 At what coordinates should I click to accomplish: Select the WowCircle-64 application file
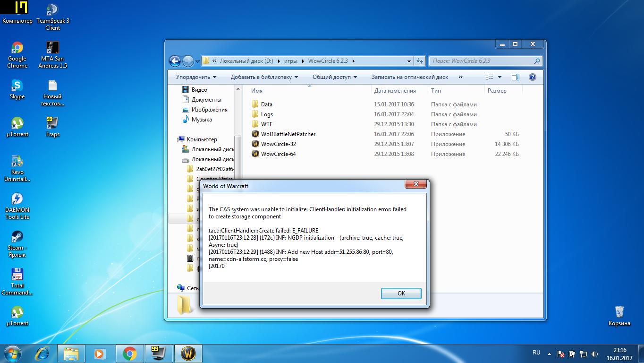click(x=278, y=154)
